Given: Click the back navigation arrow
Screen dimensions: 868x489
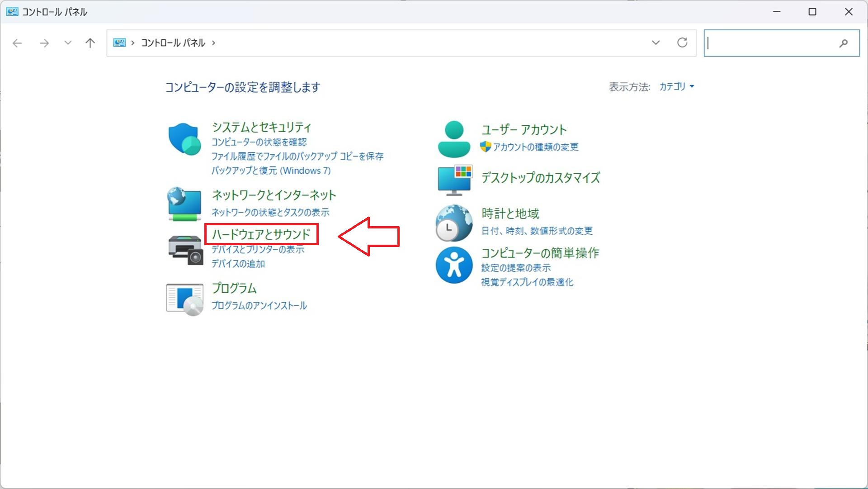Looking at the screenshot, I should pyautogui.click(x=17, y=43).
